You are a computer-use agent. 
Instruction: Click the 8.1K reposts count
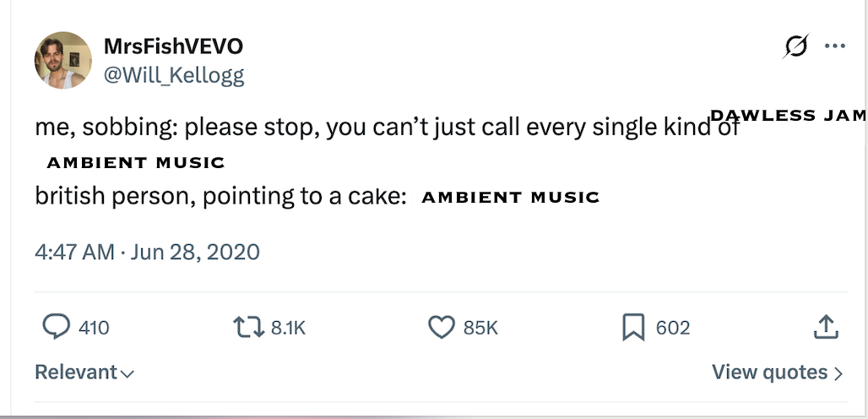pos(288,328)
